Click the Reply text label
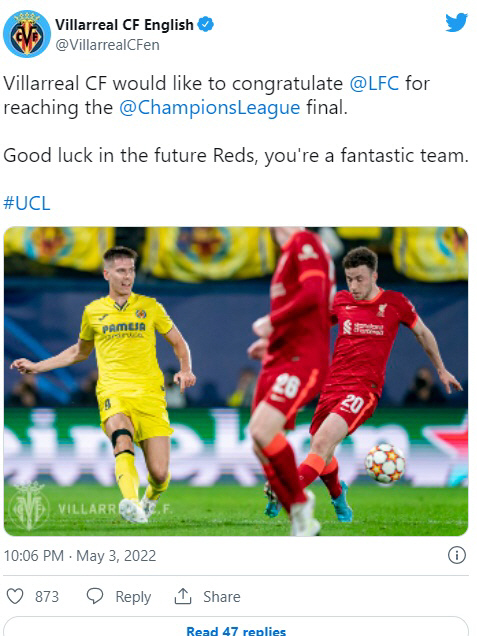 coord(133,597)
